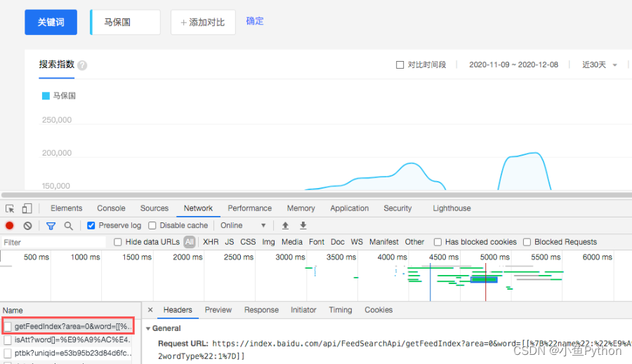The height and width of the screenshot is (364, 632).
Task: Stop recording with the red record button
Action: pyautogui.click(x=10, y=226)
